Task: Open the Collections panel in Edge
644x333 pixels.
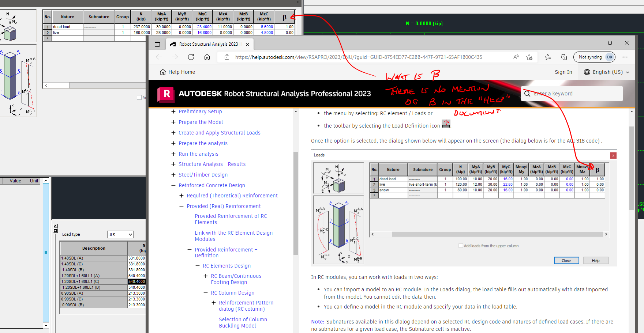Action: click(564, 57)
